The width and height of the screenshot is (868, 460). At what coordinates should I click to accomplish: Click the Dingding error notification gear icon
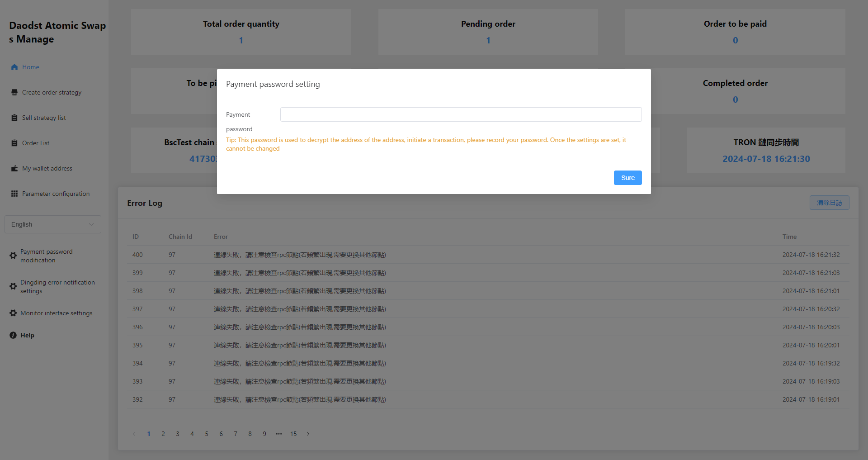pyautogui.click(x=13, y=286)
